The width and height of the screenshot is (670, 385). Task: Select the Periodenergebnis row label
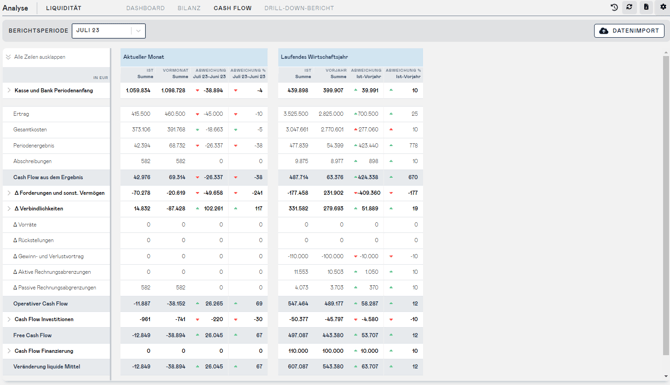[34, 146]
